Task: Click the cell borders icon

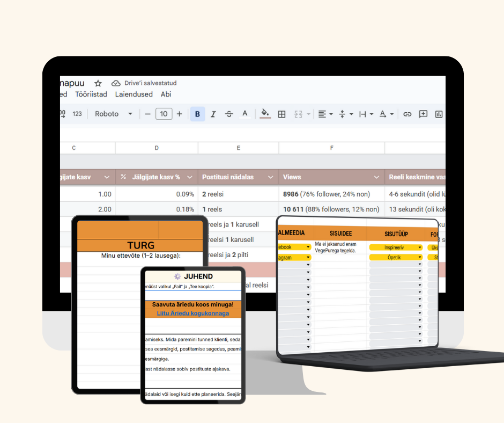Action: [281, 114]
